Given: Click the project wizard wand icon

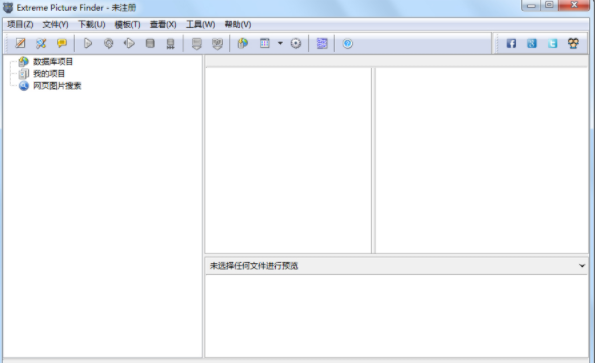Looking at the screenshot, I should (41, 43).
